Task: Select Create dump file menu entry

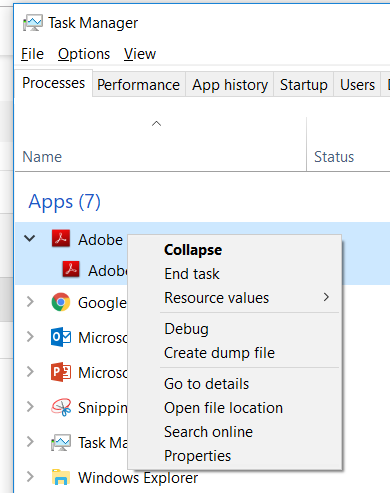Action: pos(219,353)
